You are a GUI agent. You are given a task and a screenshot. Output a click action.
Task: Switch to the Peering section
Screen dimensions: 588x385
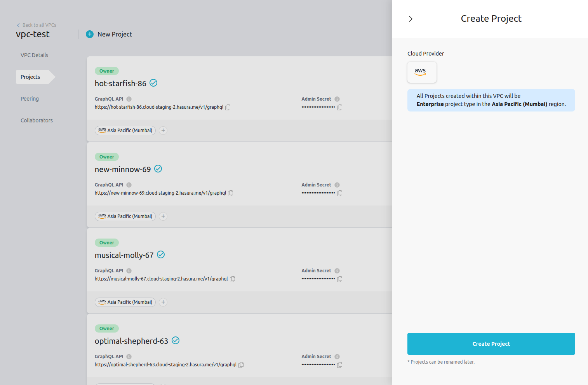pos(30,99)
